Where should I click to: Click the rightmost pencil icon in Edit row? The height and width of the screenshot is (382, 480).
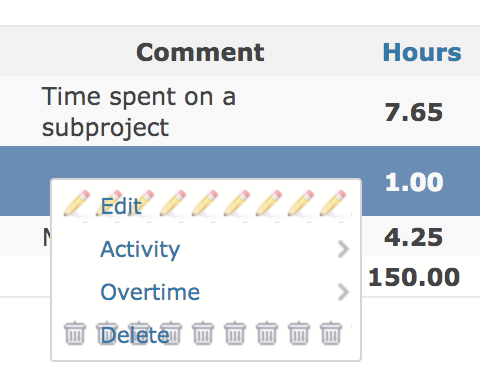pos(333,203)
